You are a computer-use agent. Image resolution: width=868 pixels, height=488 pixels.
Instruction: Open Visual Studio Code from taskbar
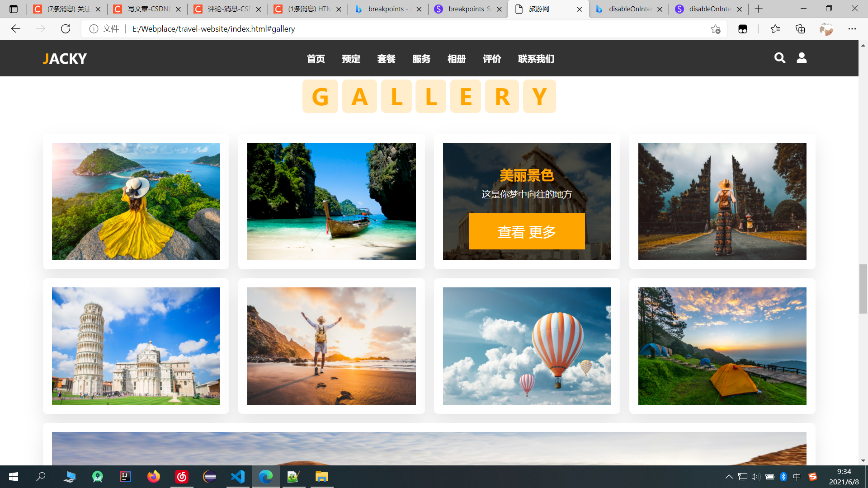(x=238, y=477)
